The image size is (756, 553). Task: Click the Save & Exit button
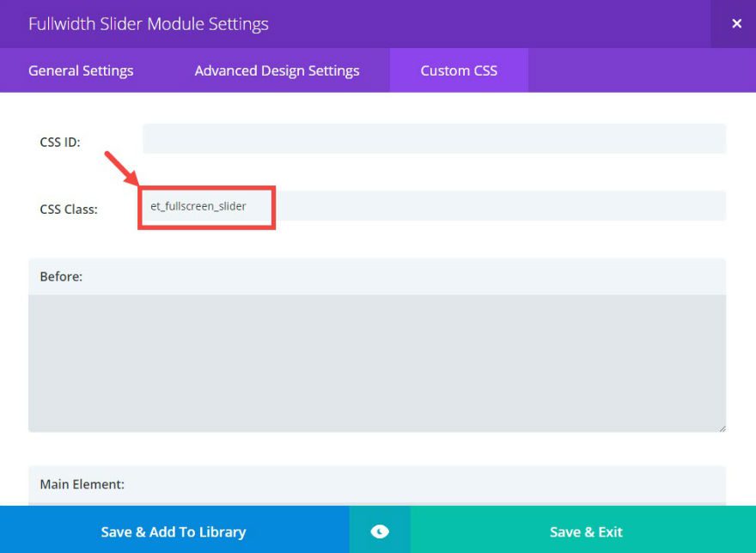(585, 532)
